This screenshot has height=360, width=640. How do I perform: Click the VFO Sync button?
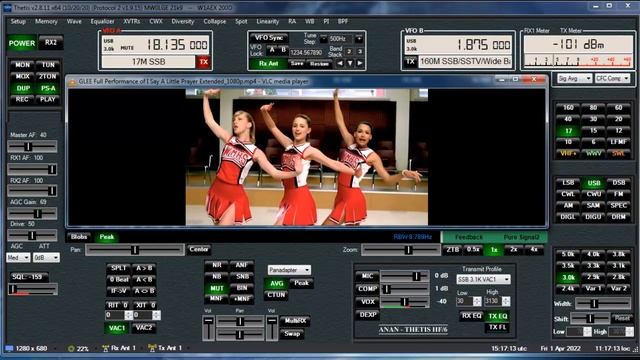coord(269,38)
